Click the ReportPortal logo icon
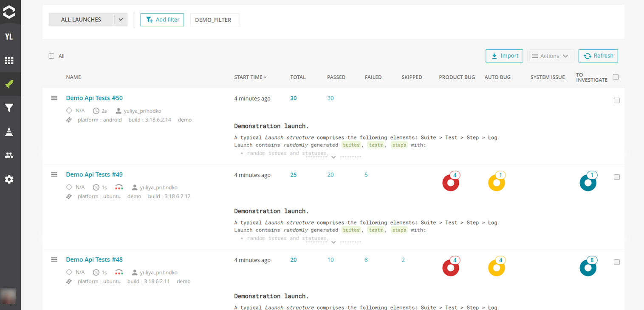Viewport: 644px width, 310px height. click(9, 12)
